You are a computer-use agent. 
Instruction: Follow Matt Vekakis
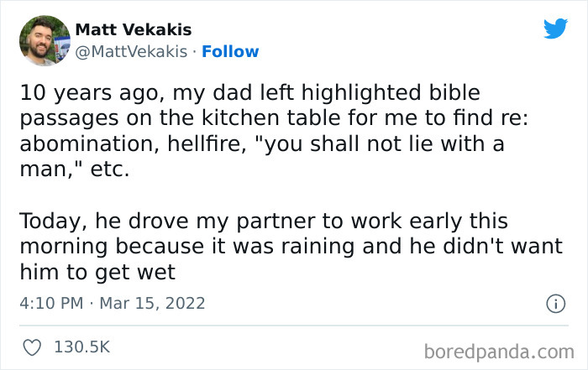click(231, 51)
